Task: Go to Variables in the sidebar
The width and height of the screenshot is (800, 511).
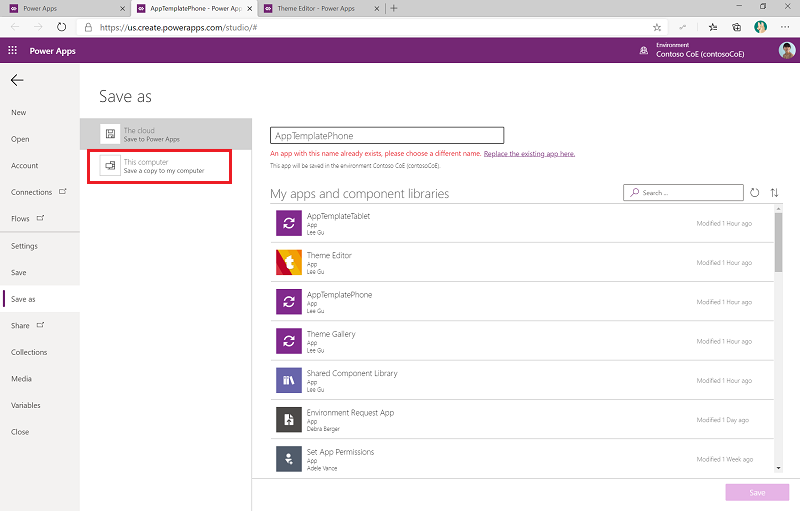Action: click(25, 405)
